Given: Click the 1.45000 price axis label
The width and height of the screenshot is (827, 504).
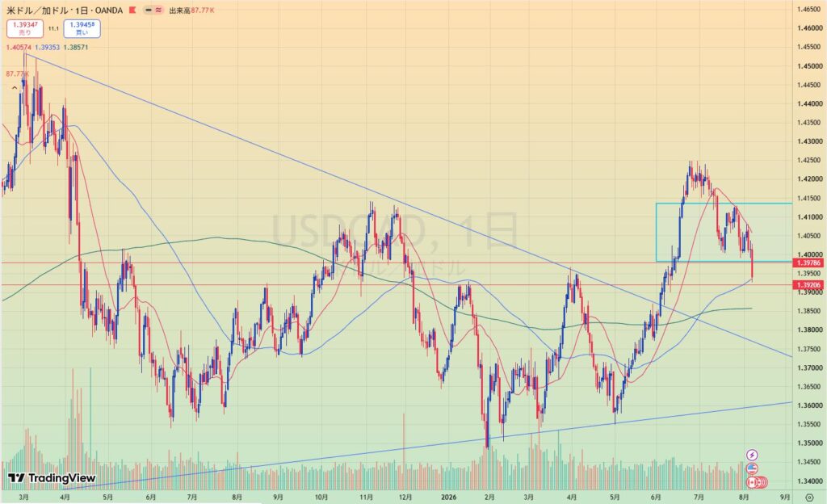Looking at the screenshot, I should tap(810, 66).
